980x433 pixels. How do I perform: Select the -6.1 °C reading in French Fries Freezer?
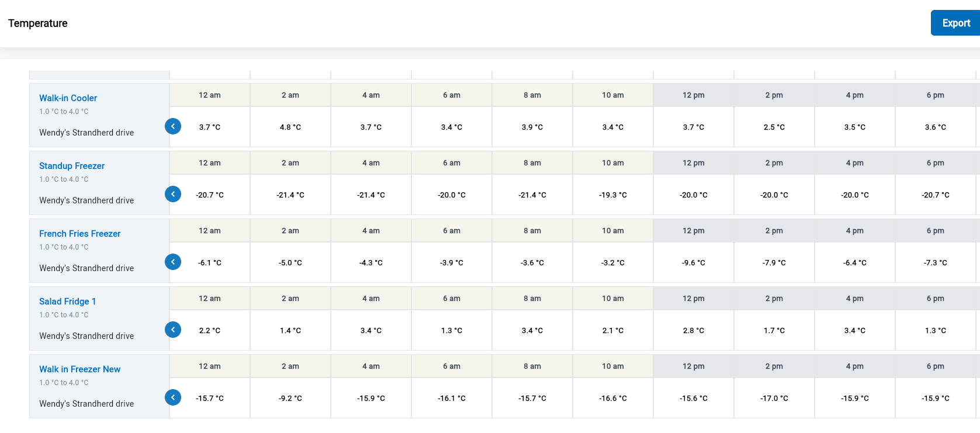210,262
